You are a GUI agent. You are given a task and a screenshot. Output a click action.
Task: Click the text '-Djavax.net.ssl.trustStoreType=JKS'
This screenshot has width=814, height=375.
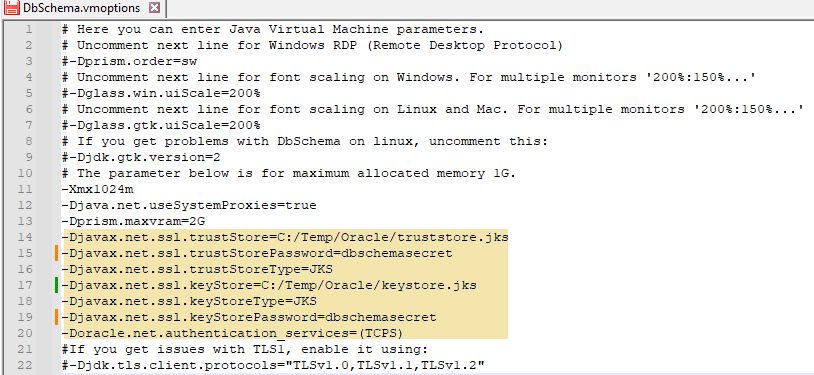pos(197,270)
